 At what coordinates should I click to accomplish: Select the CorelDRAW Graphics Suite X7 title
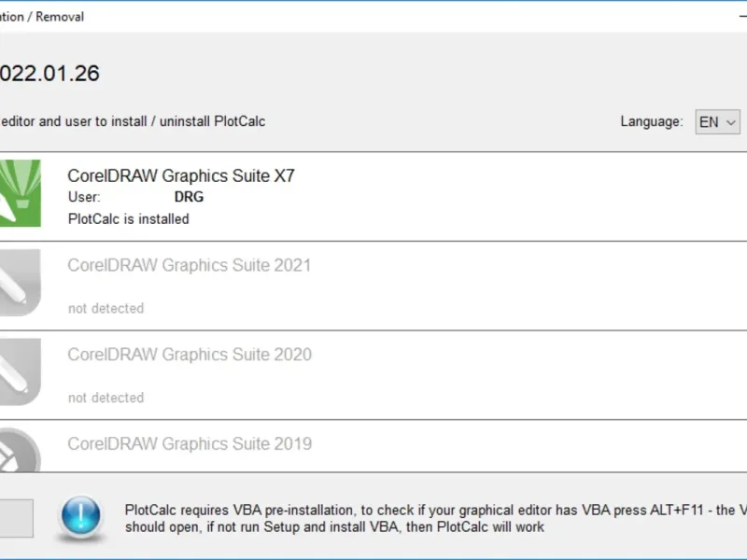[181, 175]
